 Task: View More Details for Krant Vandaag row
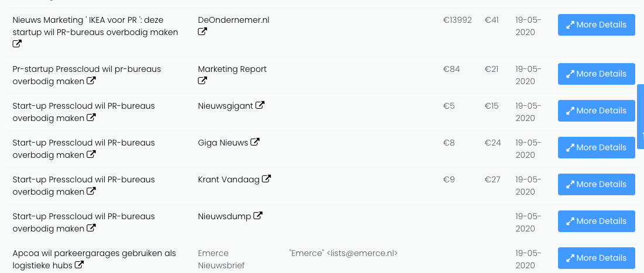pos(596,185)
